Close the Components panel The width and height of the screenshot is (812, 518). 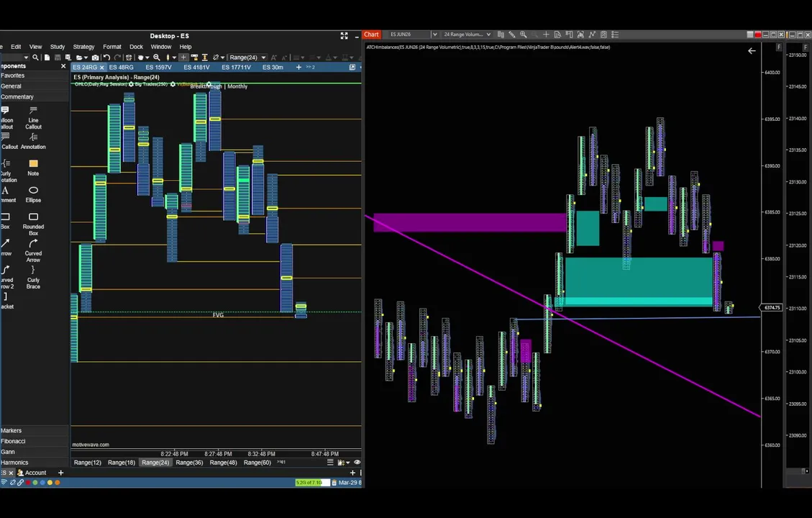pos(63,66)
